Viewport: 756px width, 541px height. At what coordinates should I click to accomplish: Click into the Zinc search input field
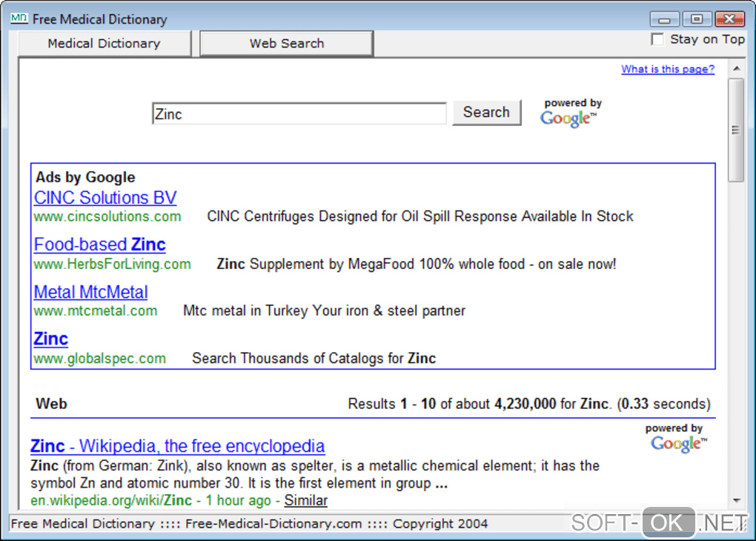(x=299, y=114)
